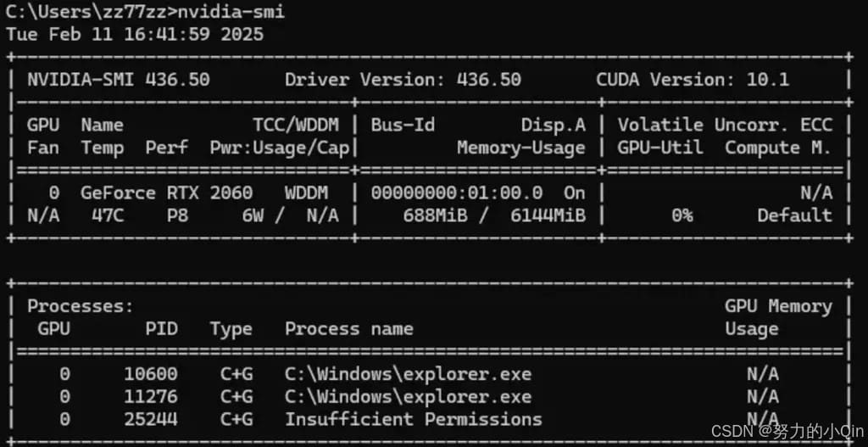This screenshot has height=447, width=868.
Task: Click the Processes: section header
Action: click(81, 306)
